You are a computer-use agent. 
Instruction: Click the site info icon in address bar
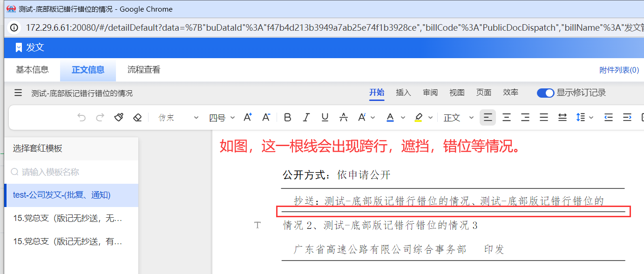pos(14,27)
